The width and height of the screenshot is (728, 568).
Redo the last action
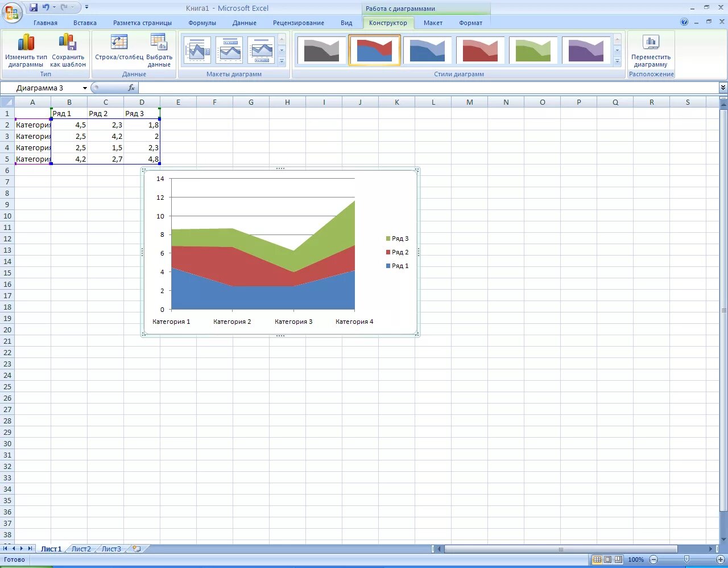point(64,7)
